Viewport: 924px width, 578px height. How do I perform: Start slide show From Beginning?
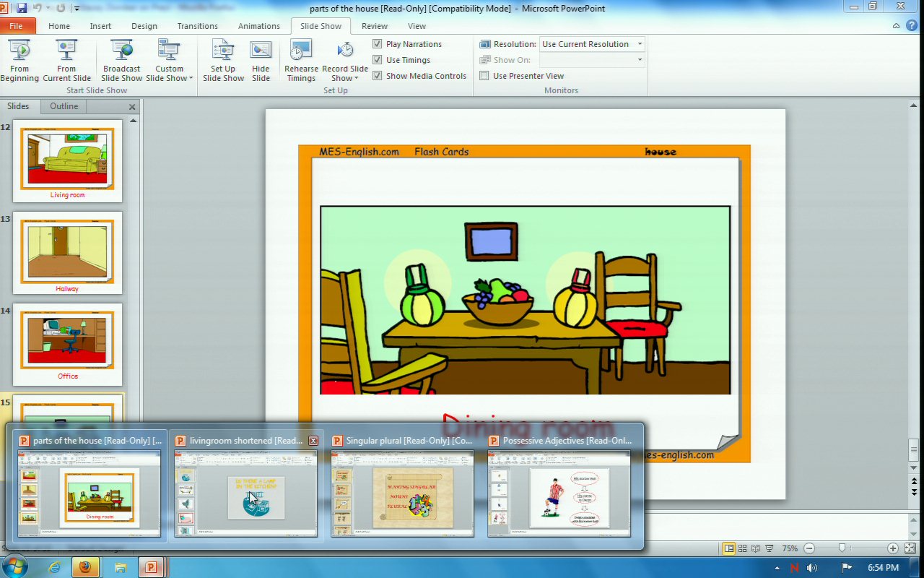(19, 61)
